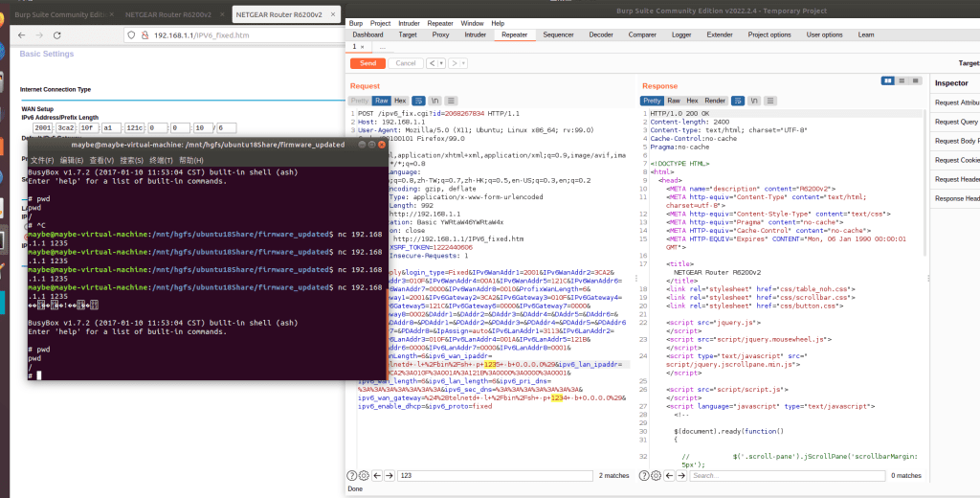Switch to the Logger tab
980x498 pixels.
pos(681,35)
